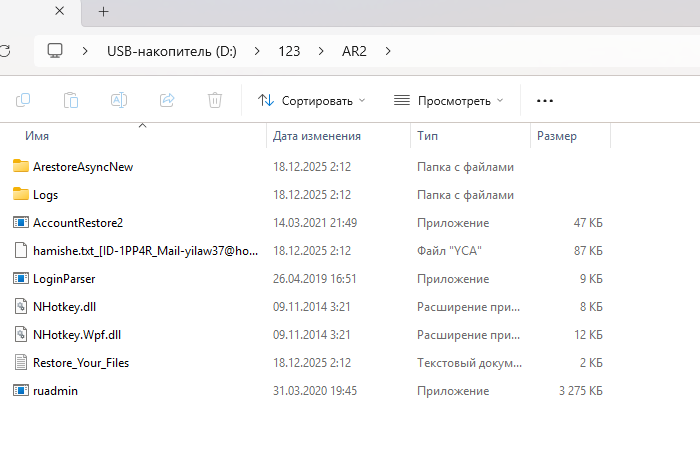
Task: Open a new tab with plus button
Action: (103, 12)
